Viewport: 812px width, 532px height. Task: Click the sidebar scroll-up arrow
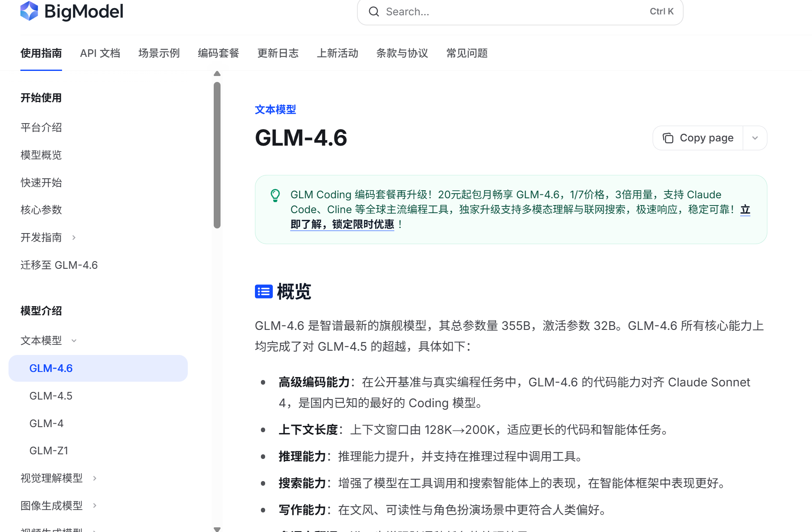click(217, 74)
